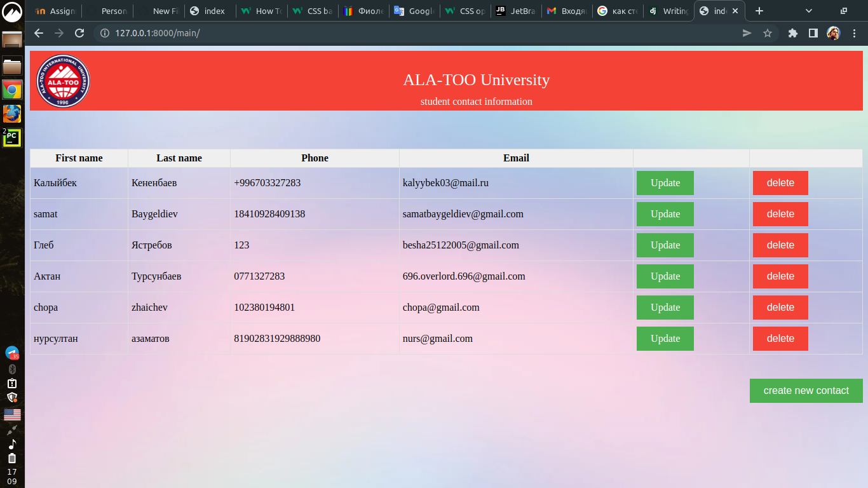Image resolution: width=868 pixels, height=488 pixels.
Task: Click the create new contact button
Action: 806,390
